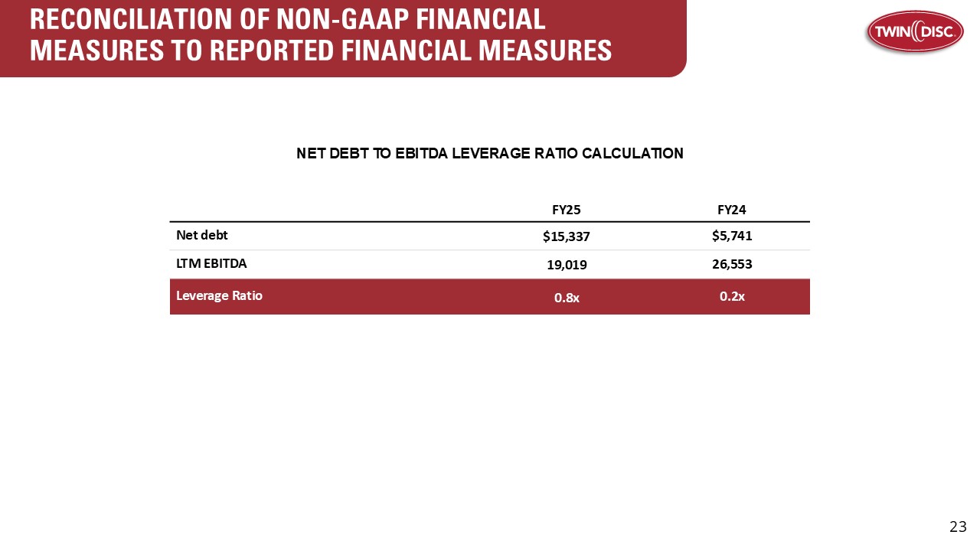Select the FY25 column header
This screenshot has height=551, width=980.
[567, 209]
